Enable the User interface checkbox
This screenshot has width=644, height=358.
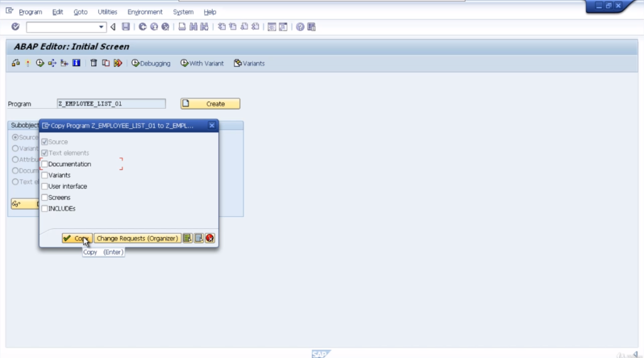(45, 186)
